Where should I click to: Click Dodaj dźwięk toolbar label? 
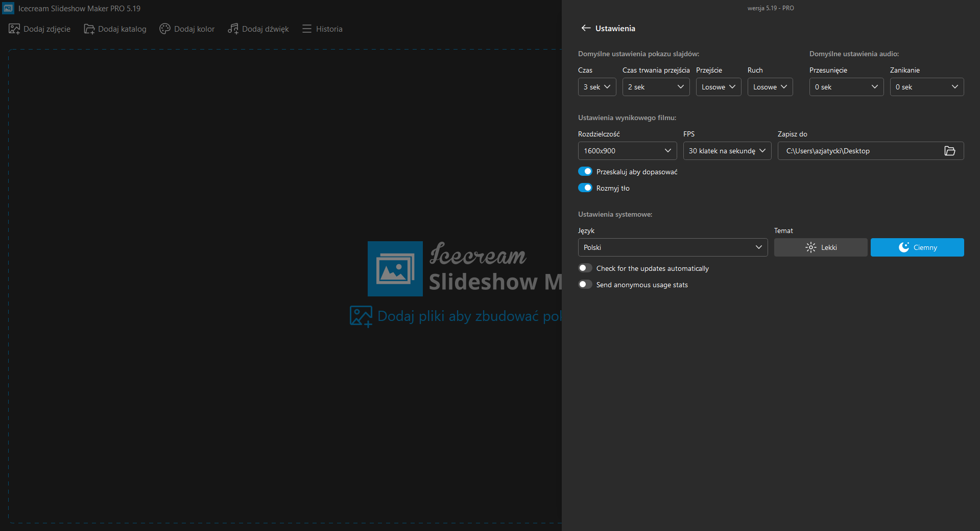point(266,29)
